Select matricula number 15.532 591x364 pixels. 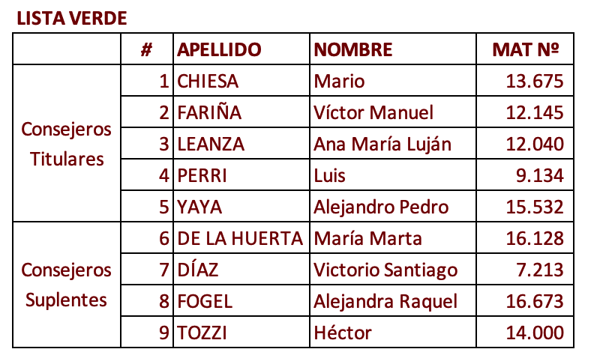tap(535, 207)
